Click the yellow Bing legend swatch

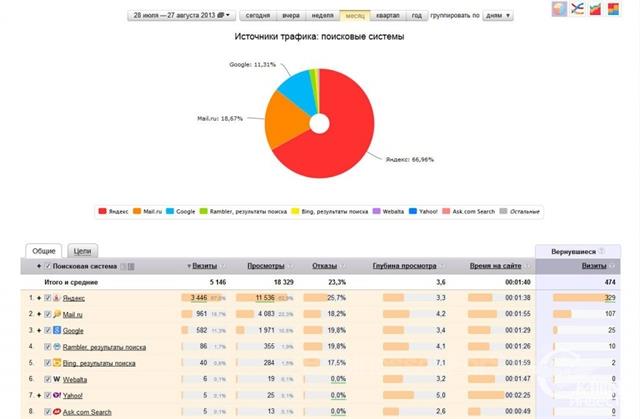click(295, 211)
